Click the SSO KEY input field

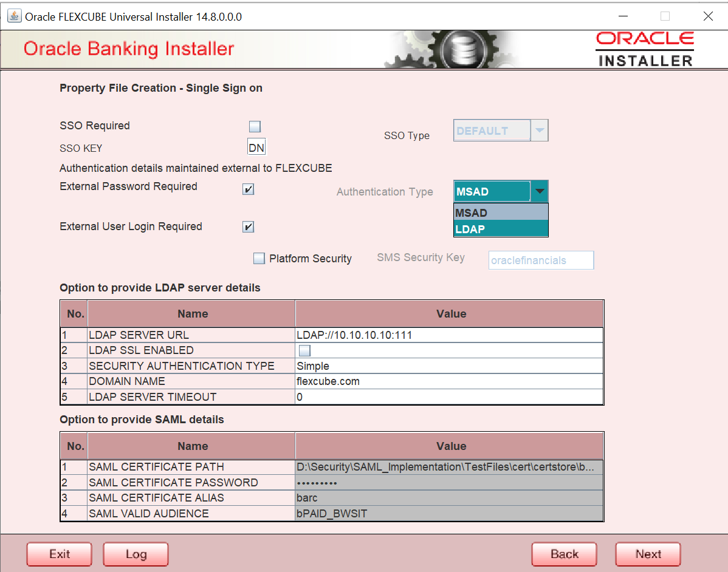pyautogui.click(x=256, y=148)
